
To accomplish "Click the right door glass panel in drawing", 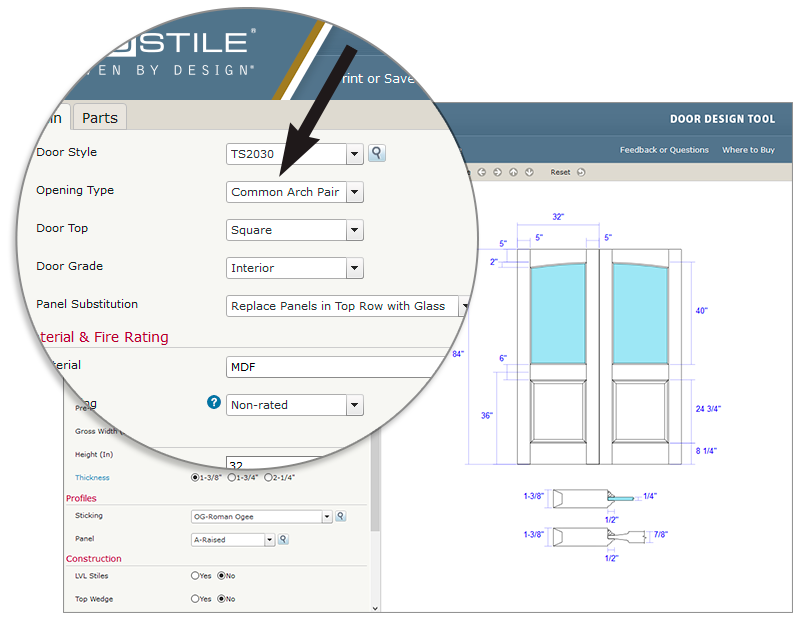I will [x=640, y=313].
